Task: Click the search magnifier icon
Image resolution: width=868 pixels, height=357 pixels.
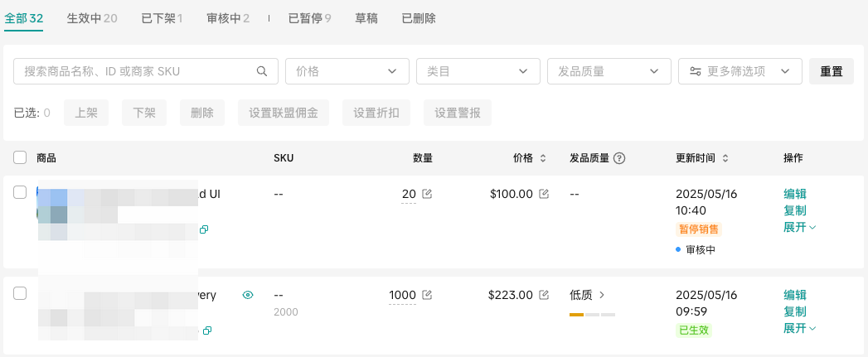Action: [x=262, y=71]
